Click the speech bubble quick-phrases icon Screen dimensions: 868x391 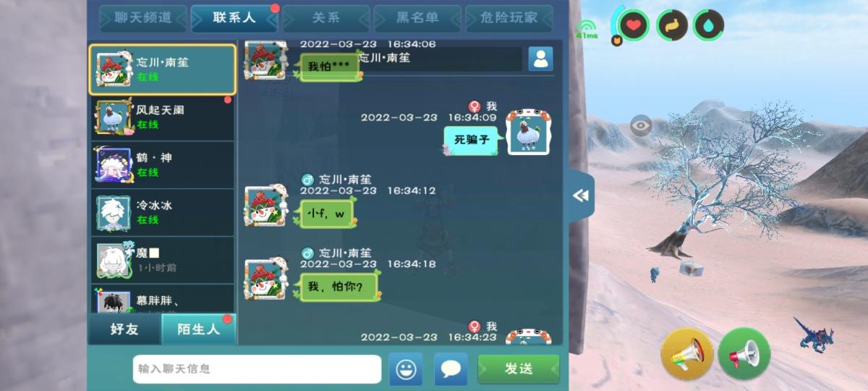click(451, 369)
